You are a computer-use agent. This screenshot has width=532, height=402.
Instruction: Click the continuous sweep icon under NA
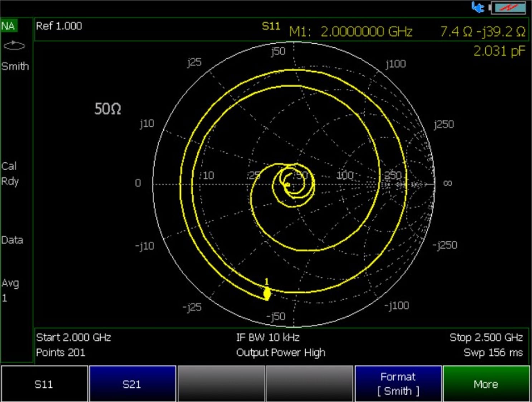point(14,45)
